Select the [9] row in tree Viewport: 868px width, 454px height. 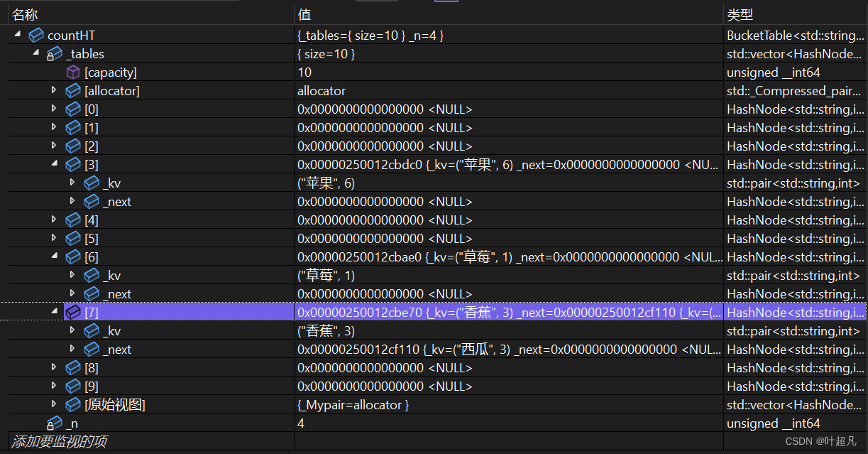click(92, 387)
